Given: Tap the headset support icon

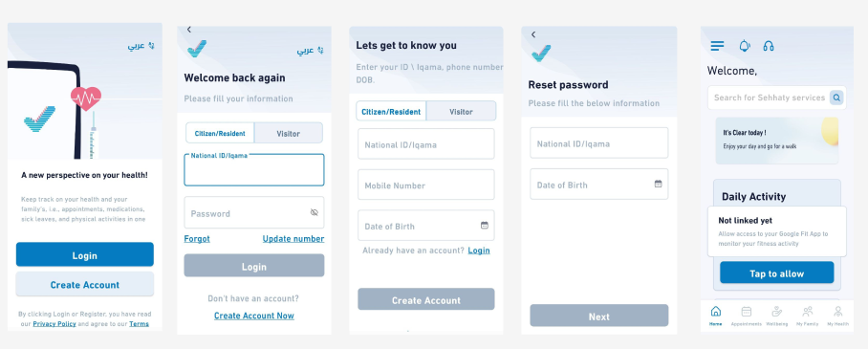Looking at the screenshot, I should coord(769,46).
